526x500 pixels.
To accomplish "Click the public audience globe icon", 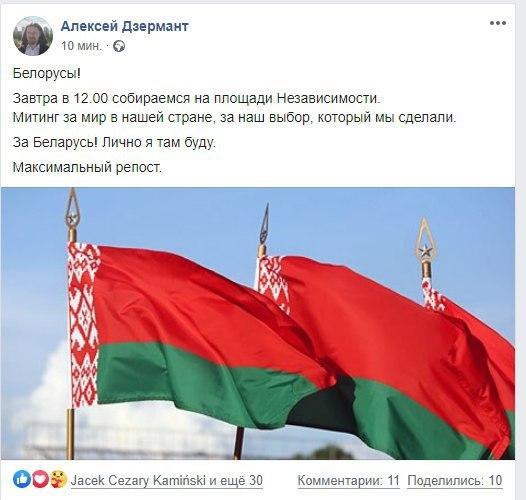I will click(x=119, y=46).
